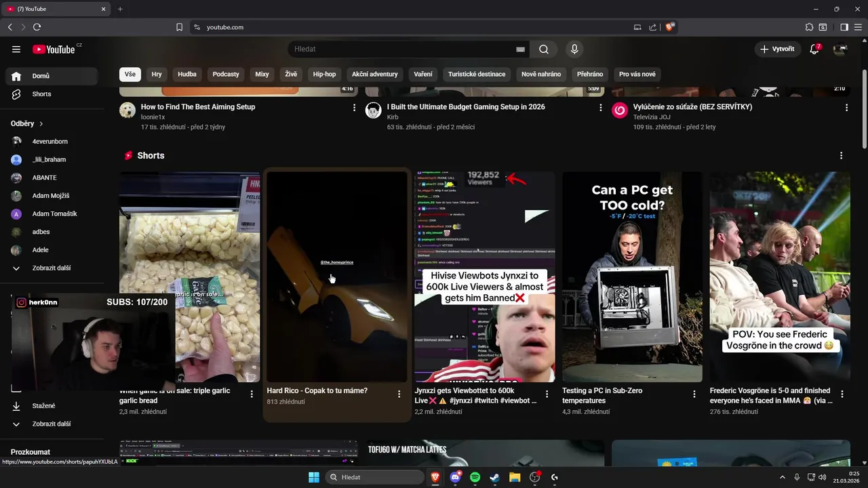
Task: Open options for Jynxzi Viewbotted short
Action: [x=547, y=394]
